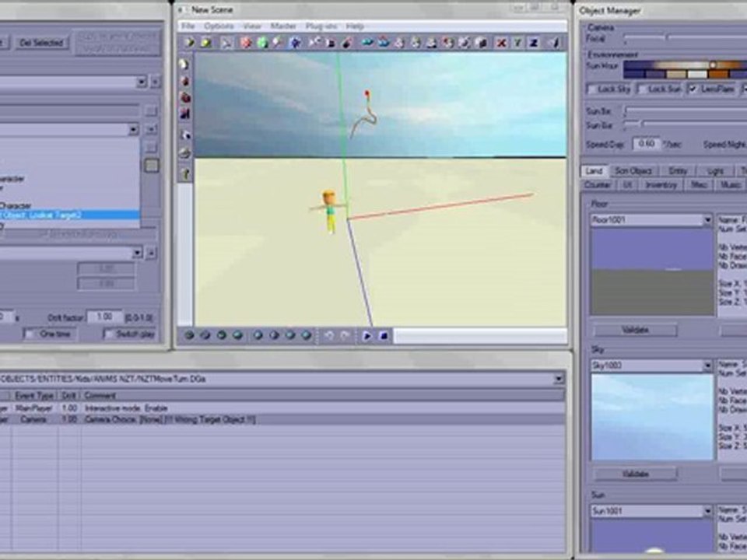Click the redo arrow icon

345,336
